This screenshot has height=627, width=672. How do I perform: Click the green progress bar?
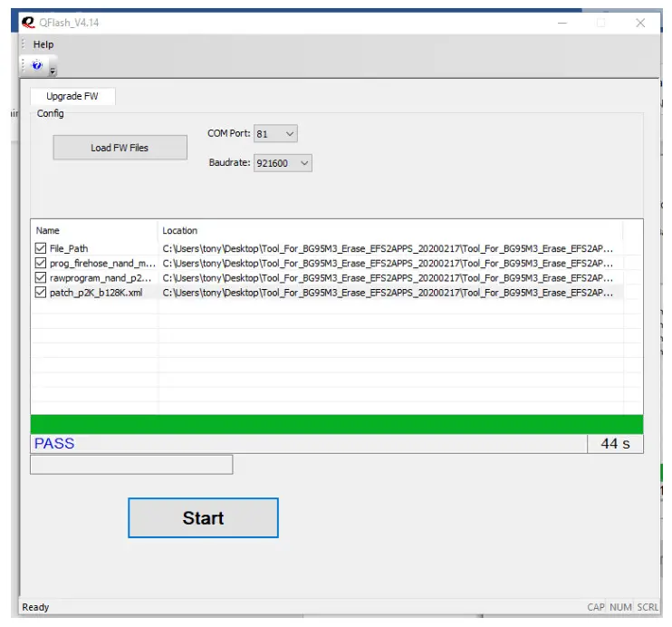[x=337, y=424]
